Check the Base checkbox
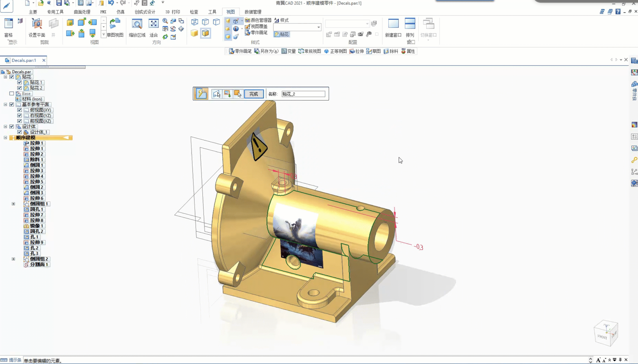The height and width of the screenshot is (364, 638). click(x=12, y=93)
